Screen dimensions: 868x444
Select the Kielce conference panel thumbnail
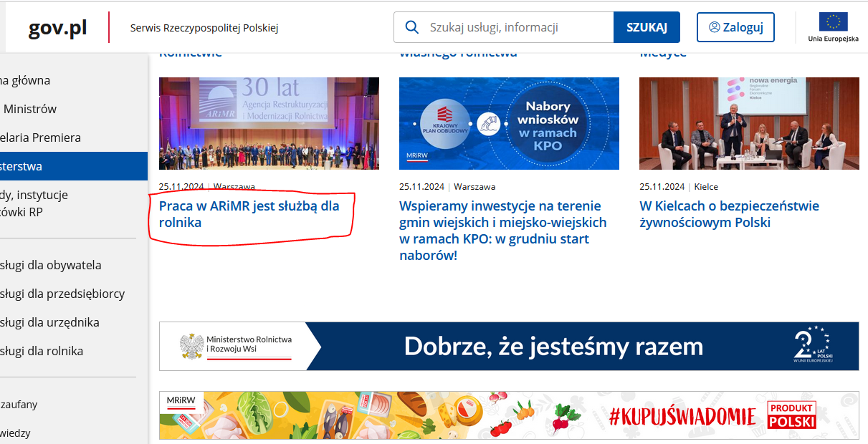749,123
